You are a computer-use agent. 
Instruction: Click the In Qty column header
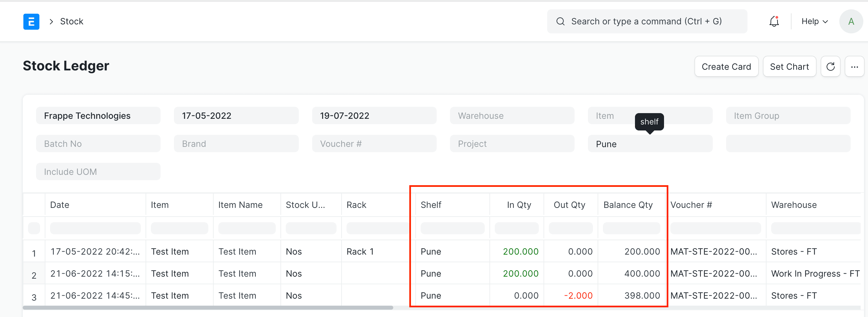[516, 205]
